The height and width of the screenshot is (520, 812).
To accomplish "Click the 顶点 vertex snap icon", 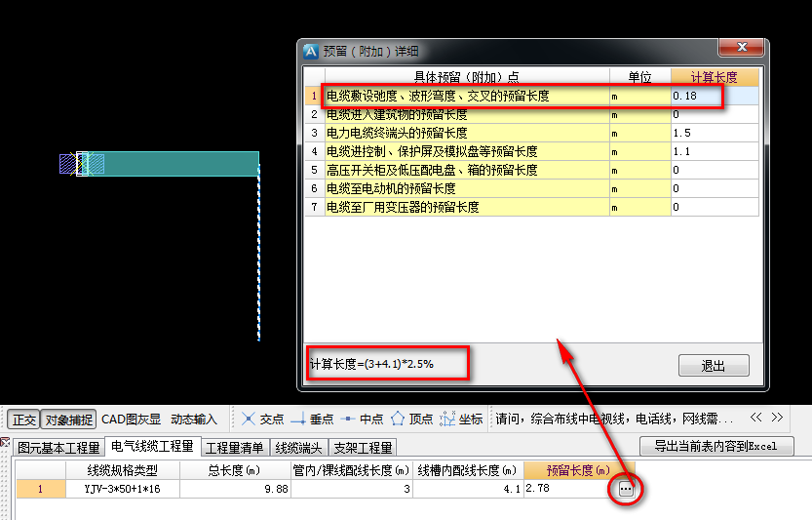I will point(398,419).
